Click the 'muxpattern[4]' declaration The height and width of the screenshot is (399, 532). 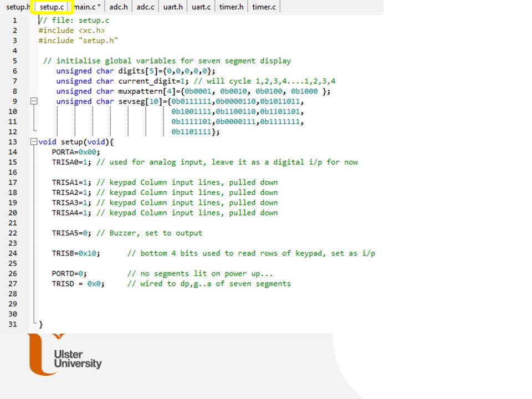(x=193, y=91)
